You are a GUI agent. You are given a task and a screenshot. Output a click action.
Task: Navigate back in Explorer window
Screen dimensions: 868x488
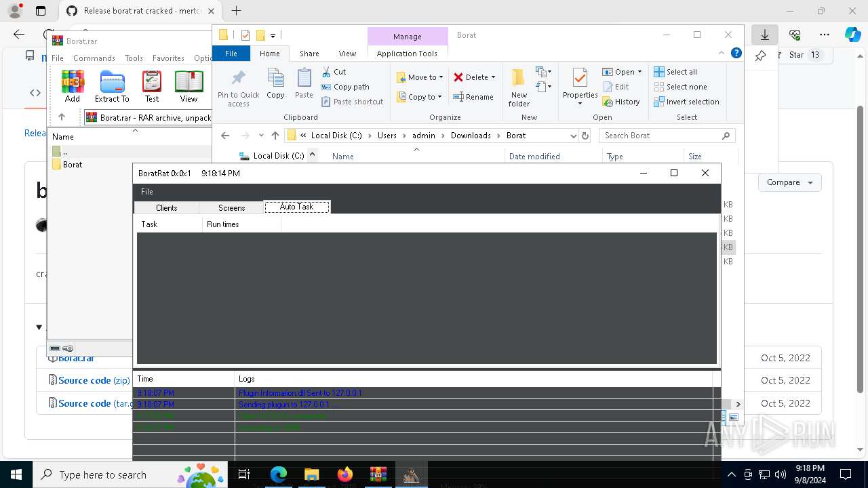tap(225, 136)
